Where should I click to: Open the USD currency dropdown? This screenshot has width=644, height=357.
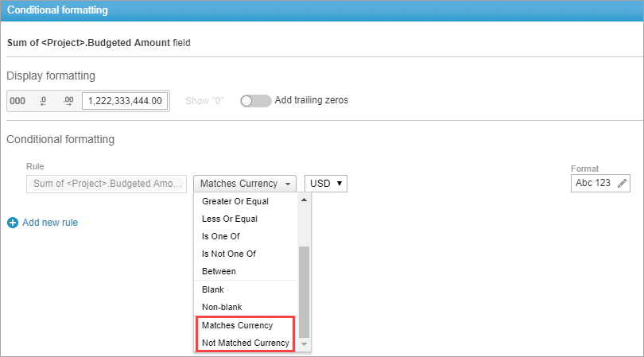coord(326,184)
